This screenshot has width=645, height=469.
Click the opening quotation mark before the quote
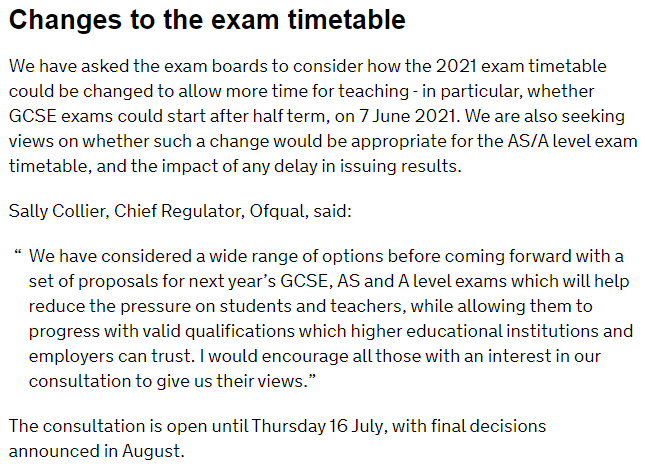click(18, 254)
